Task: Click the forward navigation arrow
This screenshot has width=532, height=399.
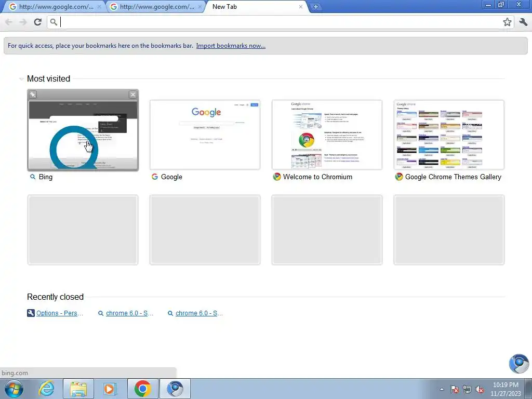Action: click(23, 22)
